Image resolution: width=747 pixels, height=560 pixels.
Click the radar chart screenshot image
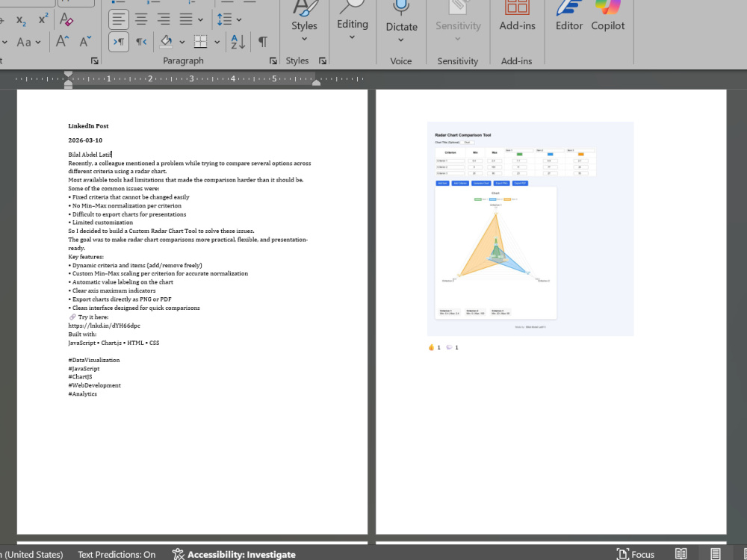pyautogui.click(x=530, y=228)
